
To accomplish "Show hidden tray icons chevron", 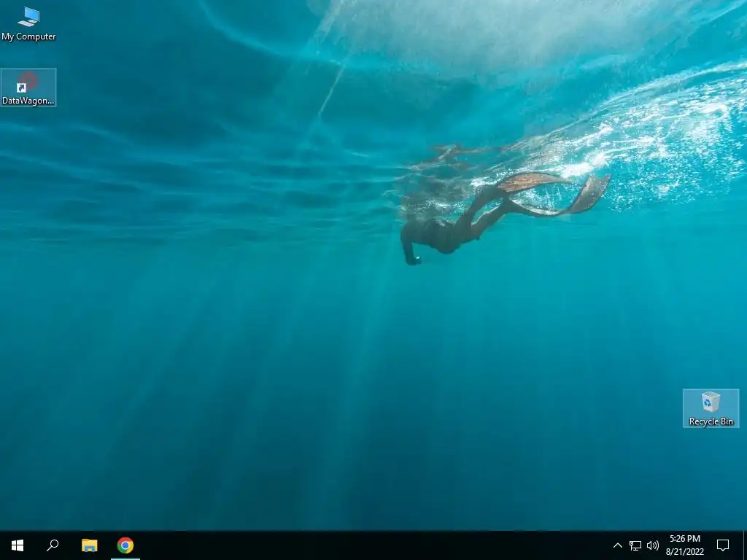I will click(617, 545).
